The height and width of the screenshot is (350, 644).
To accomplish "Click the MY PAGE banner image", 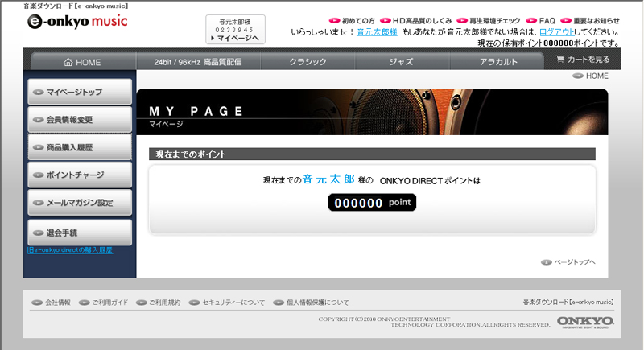I will [x=372, y=112].
